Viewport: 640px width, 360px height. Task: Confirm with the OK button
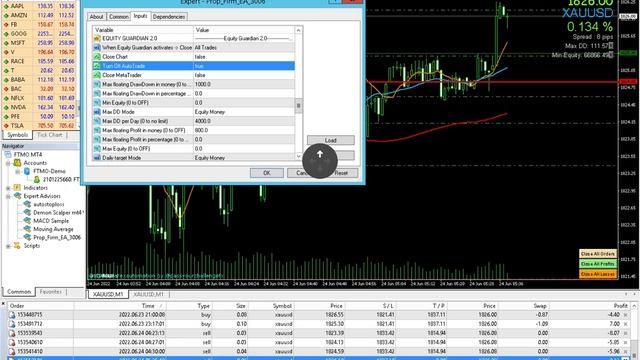(x=267, y=173)
